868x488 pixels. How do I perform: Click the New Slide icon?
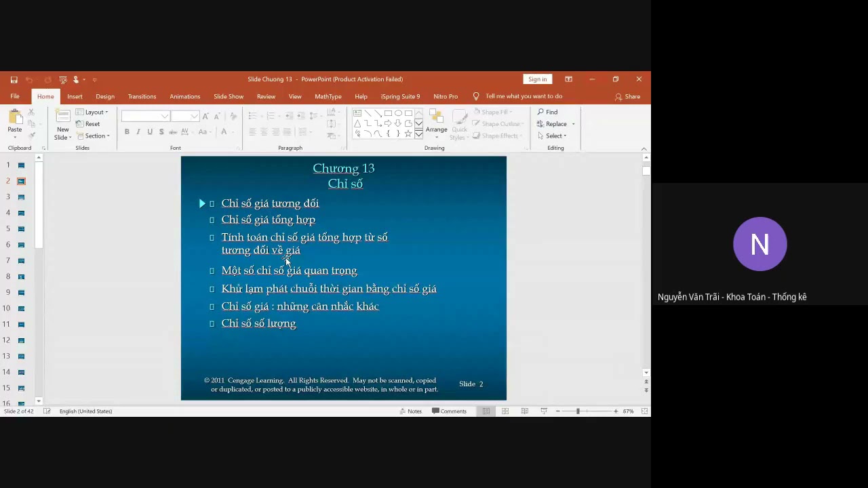coord(62,117)
